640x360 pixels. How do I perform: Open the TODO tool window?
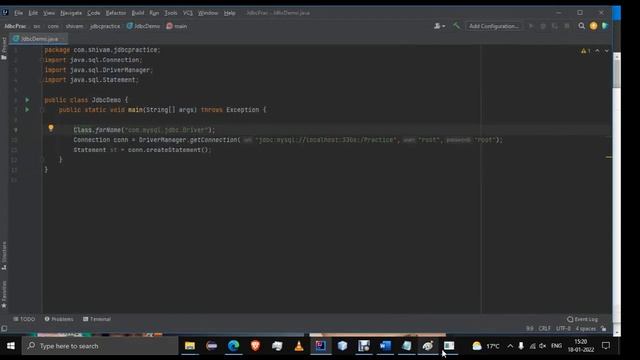pyautogui.click(x=24, y=319)
